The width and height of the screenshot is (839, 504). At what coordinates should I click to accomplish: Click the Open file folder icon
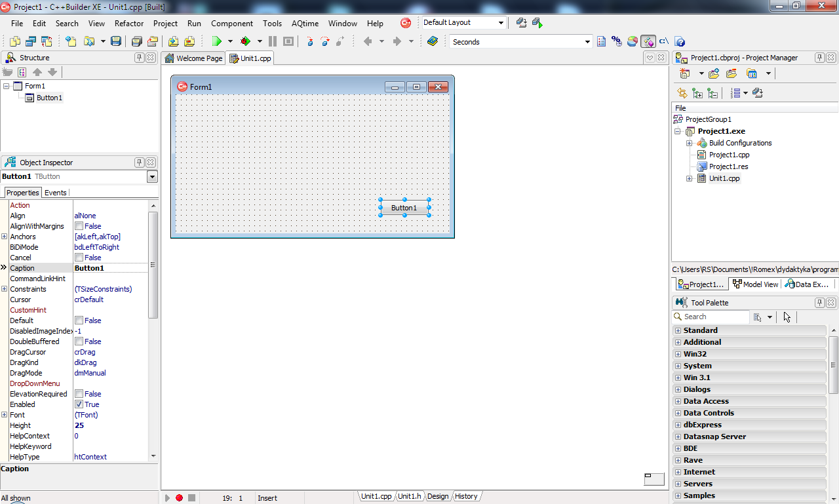tap(88, 41)
